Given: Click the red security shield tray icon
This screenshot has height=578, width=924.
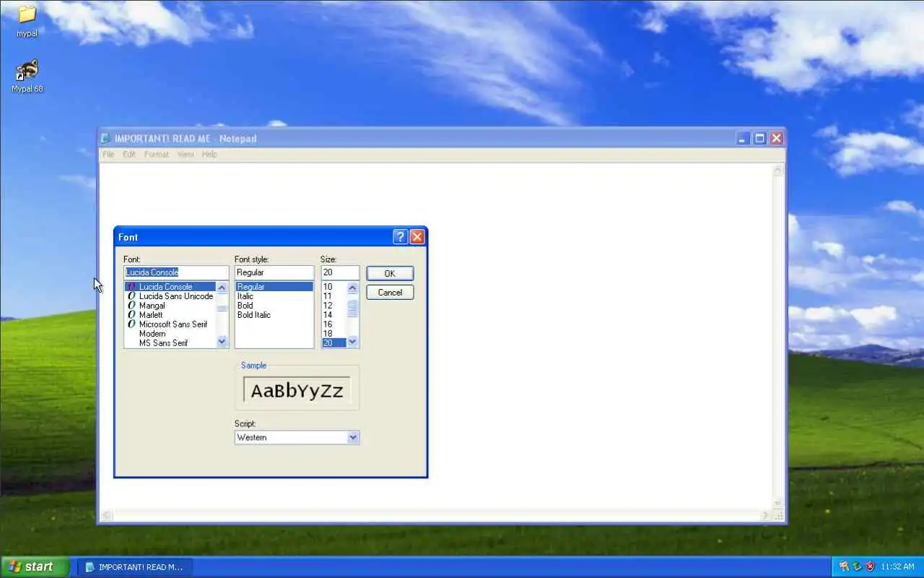Looking at the screenshot, I should (870, 566).
